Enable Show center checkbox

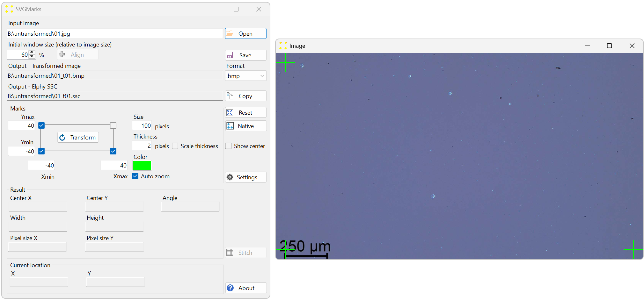[x=228, y=146]
